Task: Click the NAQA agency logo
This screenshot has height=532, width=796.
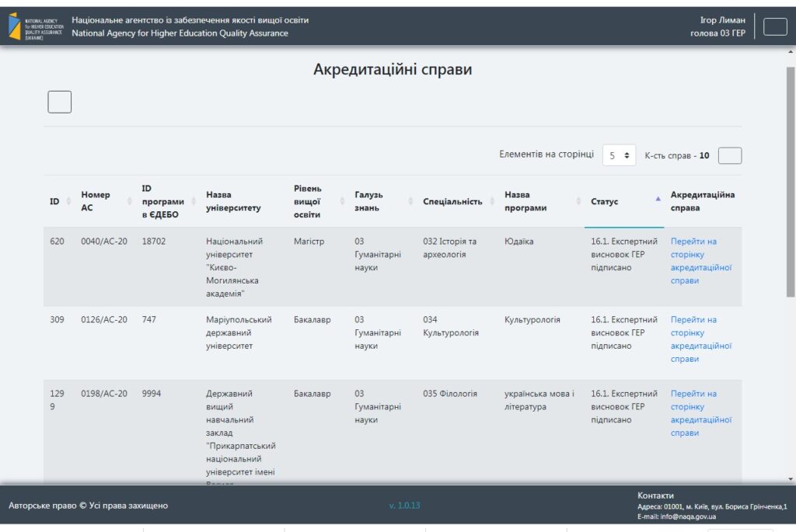Action: tap(35, 26)
